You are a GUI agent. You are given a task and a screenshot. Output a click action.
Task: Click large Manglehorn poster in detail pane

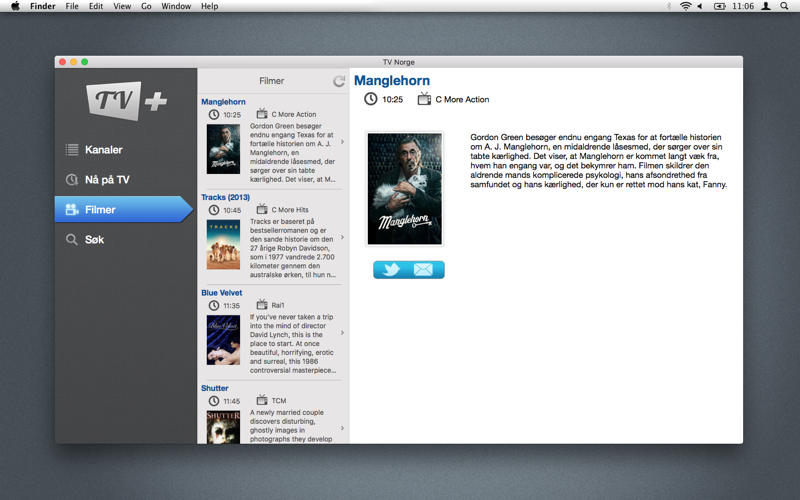(405, 189)
